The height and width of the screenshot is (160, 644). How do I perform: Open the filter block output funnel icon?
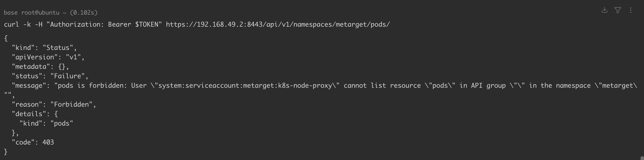617,10
